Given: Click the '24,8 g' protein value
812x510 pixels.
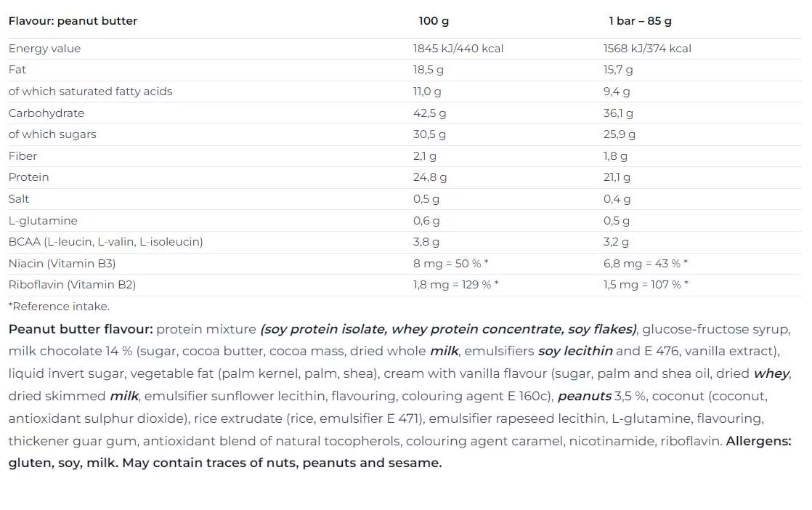Looking at the screenshot, I should pos(430,177).
